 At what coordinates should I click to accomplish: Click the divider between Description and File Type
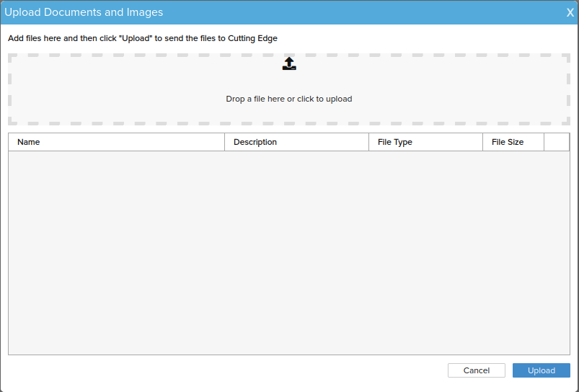pos(368,142)
